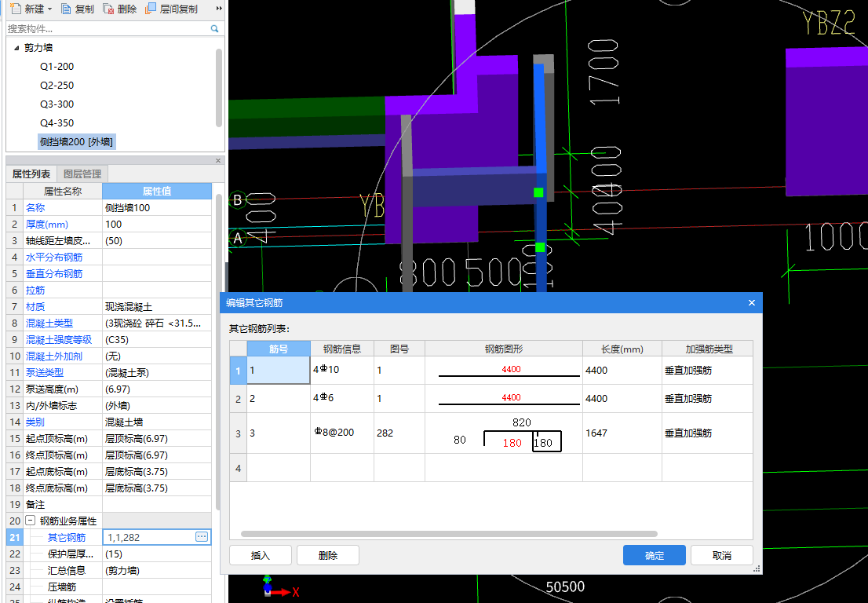The image size is (868, 603).
Task: Click 保护层厚 value (15)
Action: click(x=157, y=554)
